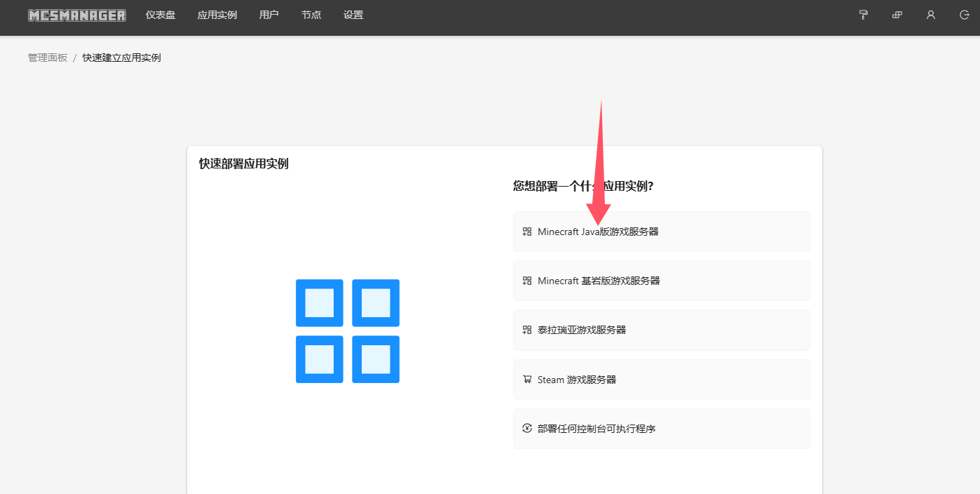Click the logout arrow icon
The height and width of the screenshot is (494, 980).
pyautogui.click(x=965, y=15)
